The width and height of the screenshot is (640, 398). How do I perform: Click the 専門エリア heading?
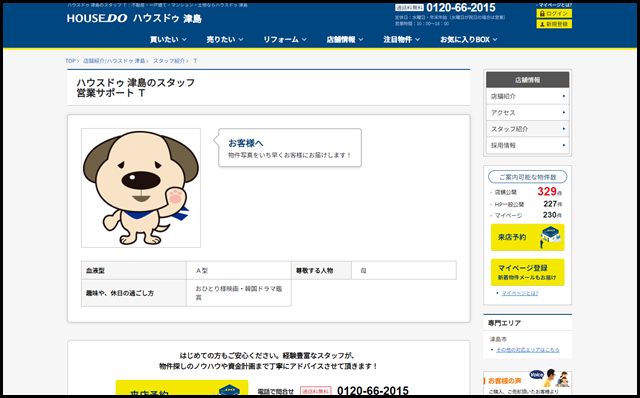click(x=504, y=323)
